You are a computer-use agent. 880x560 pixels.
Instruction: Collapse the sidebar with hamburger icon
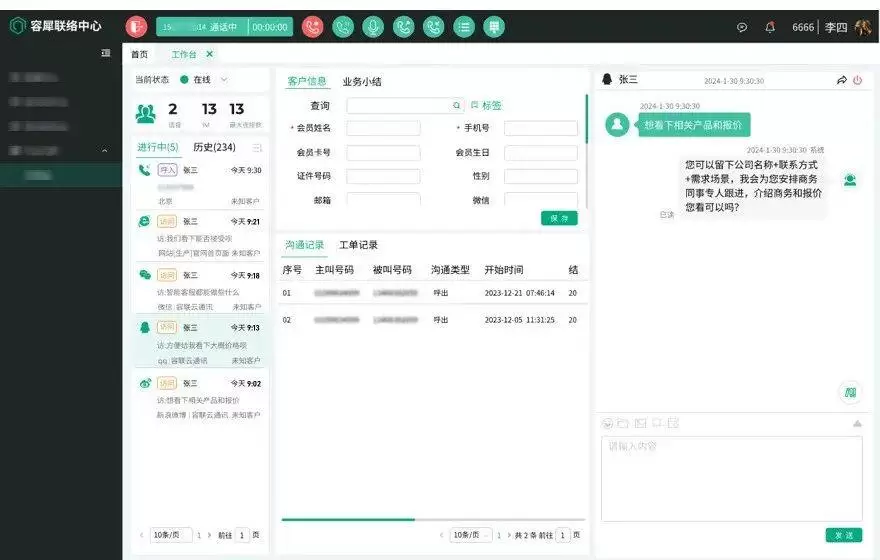106,54
